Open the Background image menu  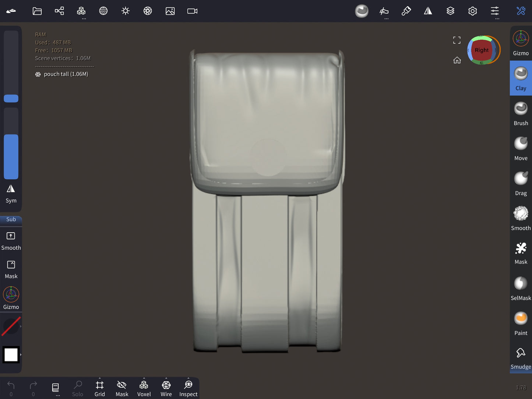pos(170,11)
